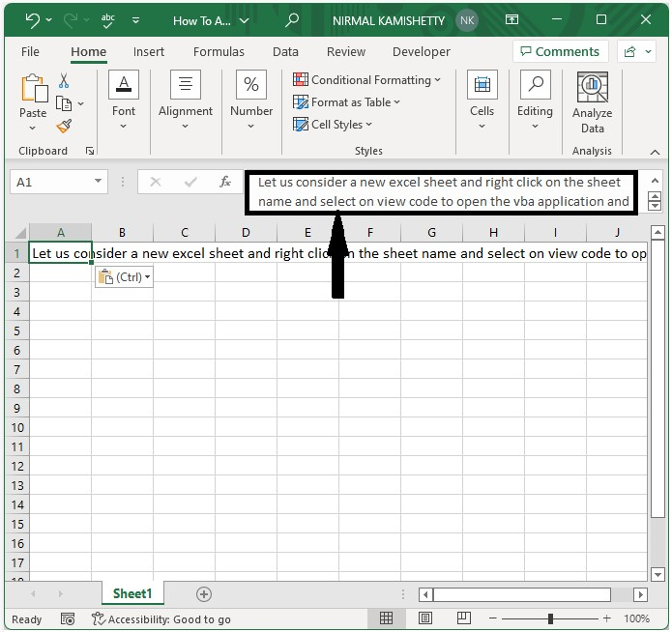Click the formula bar text
672x632 pixels.
pyautogui.click(x=443, y=191)
